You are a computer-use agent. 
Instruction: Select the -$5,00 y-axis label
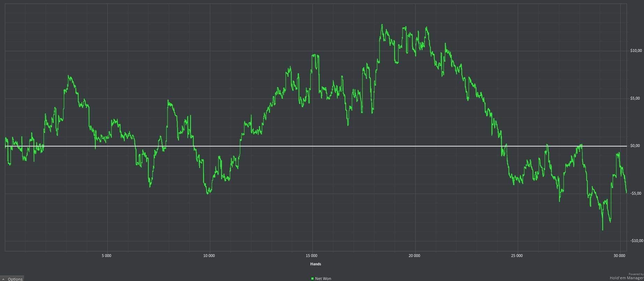pyautogui.click(x=636, y=193)
